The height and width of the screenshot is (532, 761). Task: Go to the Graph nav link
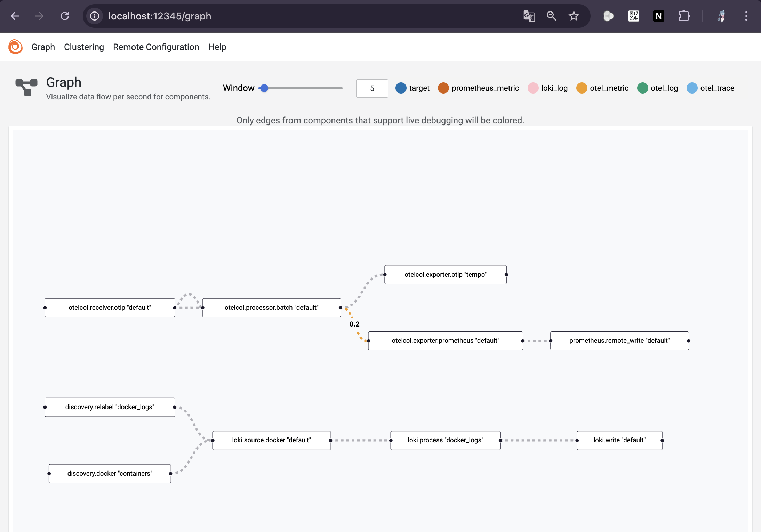click(x=43, y=47)
